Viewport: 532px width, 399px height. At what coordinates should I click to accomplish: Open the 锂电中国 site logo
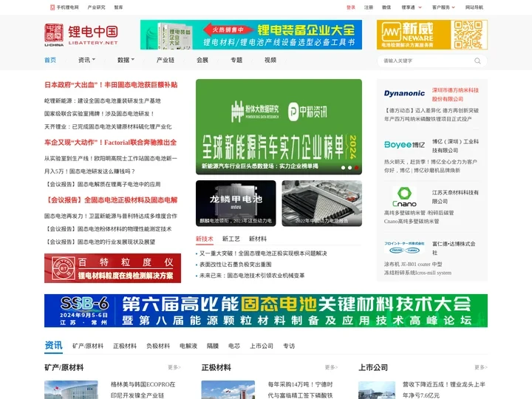click(x=81, y=35)
